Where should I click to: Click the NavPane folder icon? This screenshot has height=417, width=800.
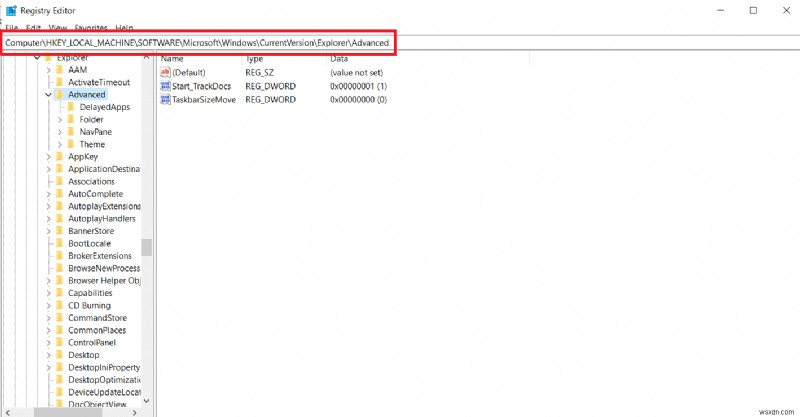point(70,132)
